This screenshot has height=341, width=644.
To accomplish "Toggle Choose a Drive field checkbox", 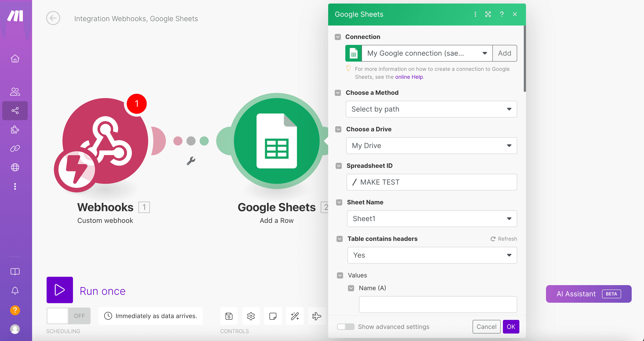I will tap(338, 129).
